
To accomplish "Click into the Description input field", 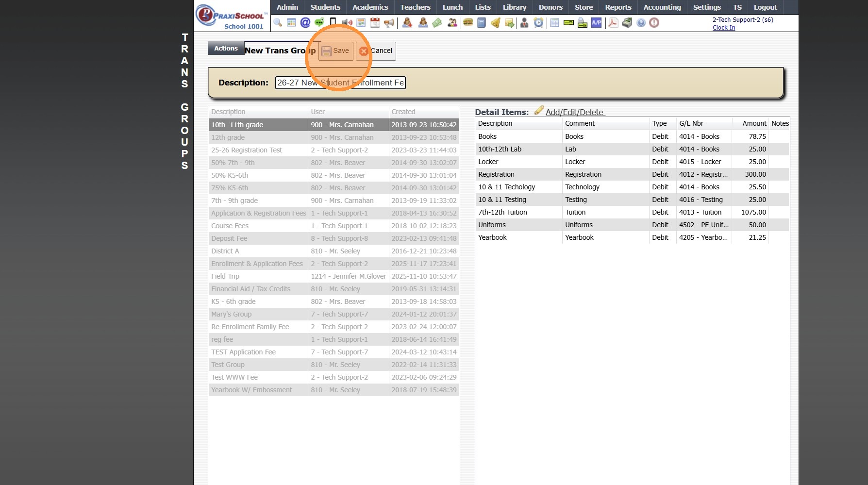I will [340, 83].
